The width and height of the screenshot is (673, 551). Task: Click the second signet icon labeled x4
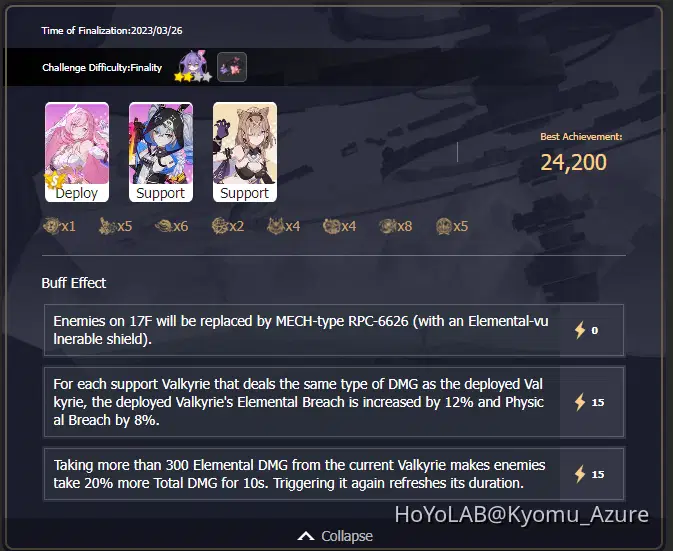click(332, 226)
